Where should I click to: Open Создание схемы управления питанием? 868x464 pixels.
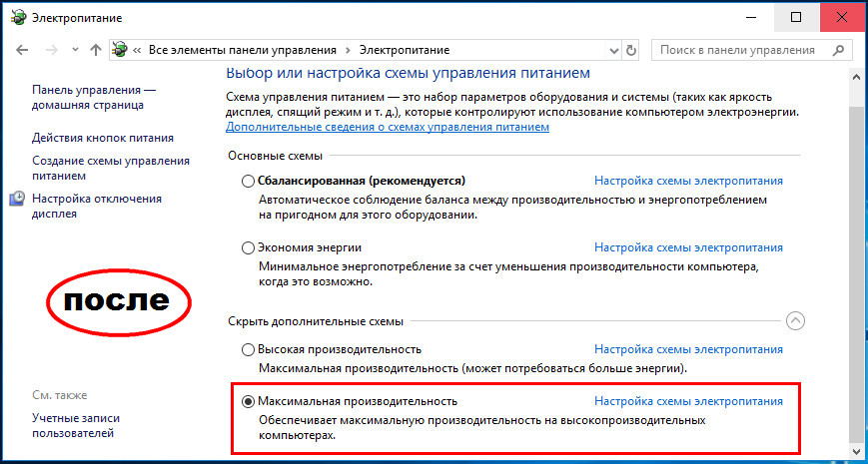(111, 168)
